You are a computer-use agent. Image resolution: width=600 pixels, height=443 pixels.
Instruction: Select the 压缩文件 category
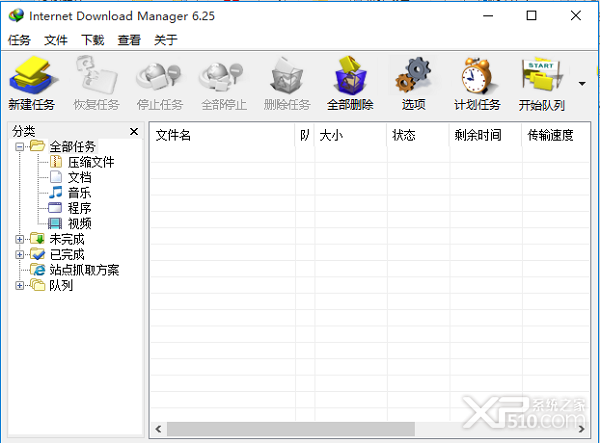pos(91,162)
